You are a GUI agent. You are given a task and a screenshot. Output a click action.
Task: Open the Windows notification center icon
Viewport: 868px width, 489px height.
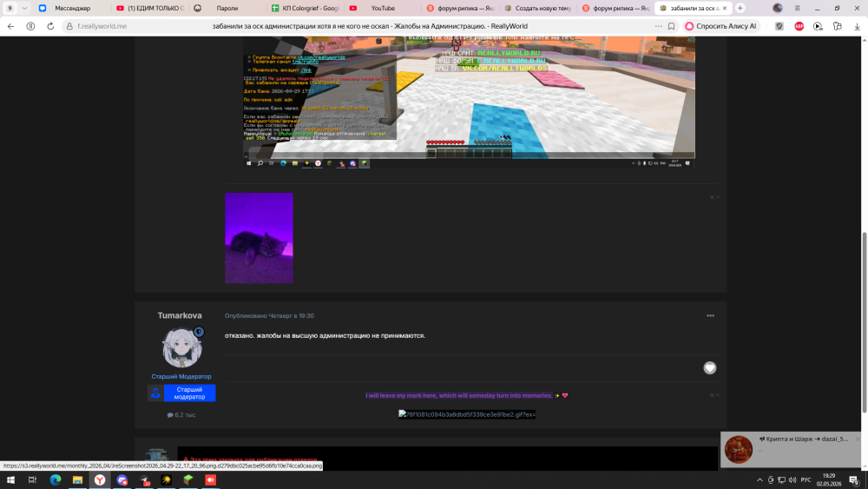point(854,480)
